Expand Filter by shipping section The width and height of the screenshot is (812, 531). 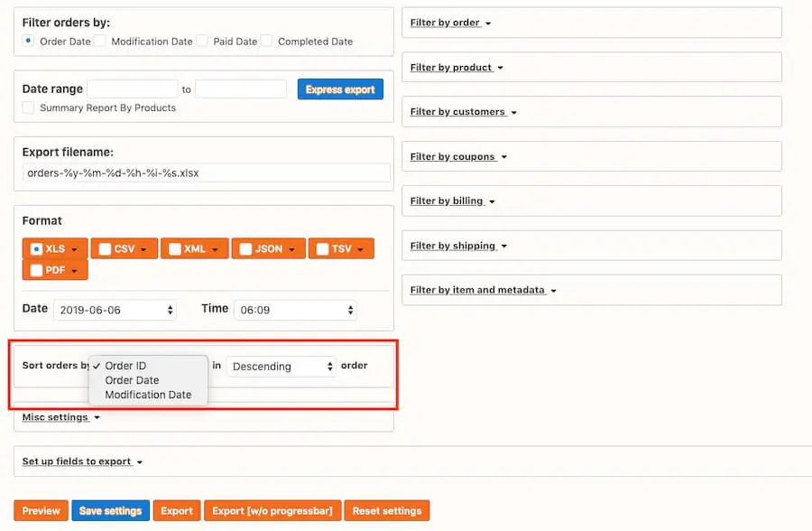point(458,246)
